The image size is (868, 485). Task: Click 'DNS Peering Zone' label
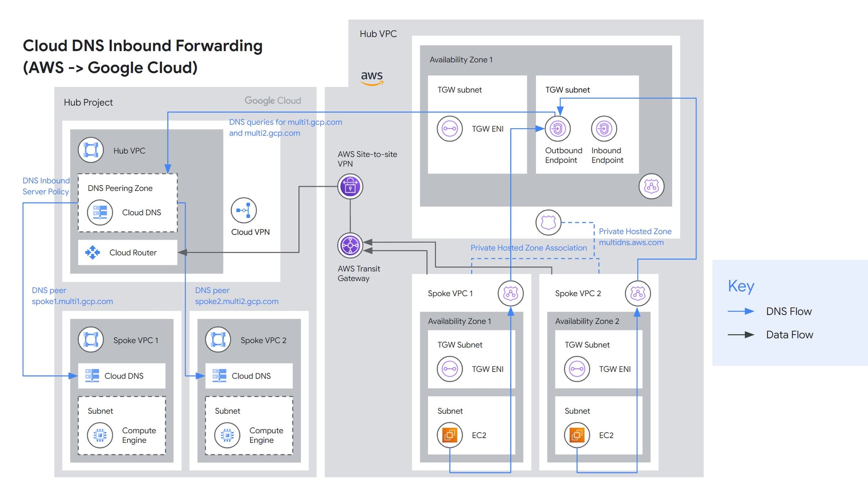click(120, 188)
